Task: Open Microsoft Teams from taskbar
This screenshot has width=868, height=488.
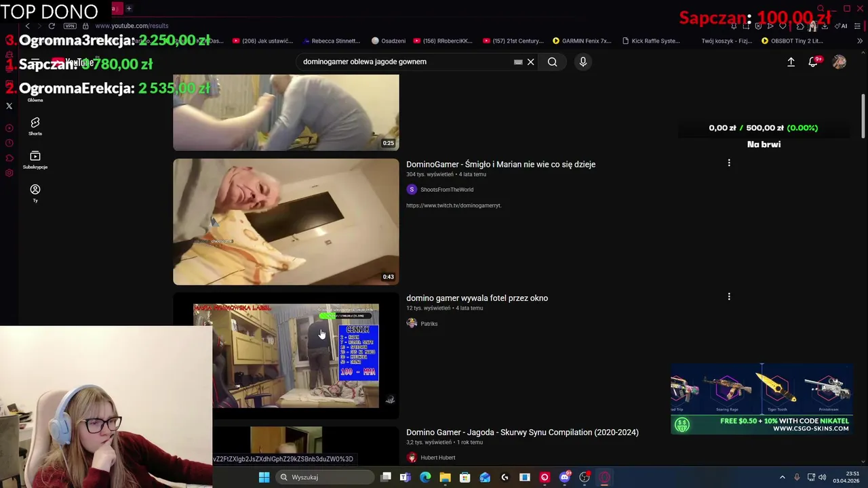Action: (x=406, y=477)
